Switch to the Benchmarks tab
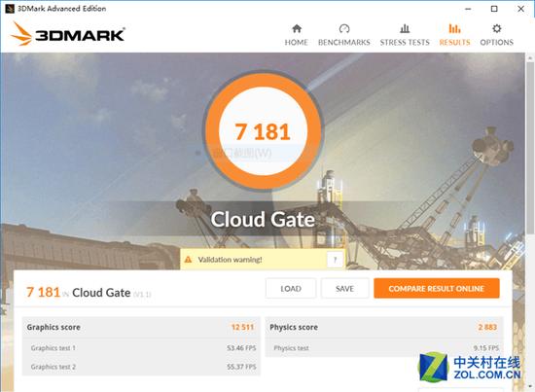 pyautogui.click(x=344, y=35)
